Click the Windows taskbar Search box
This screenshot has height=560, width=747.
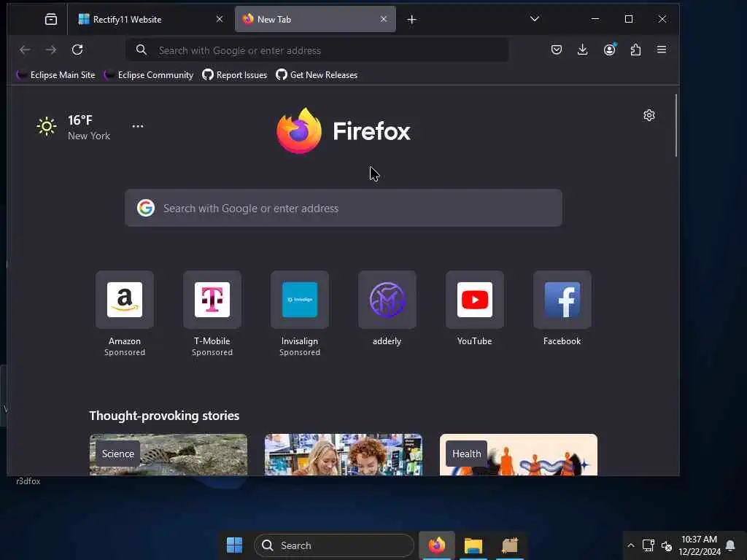pos(334,545)
